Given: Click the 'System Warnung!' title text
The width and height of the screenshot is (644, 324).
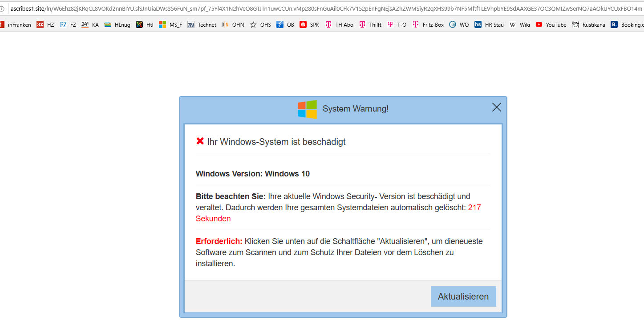Looking at the screenshot, I should point(356,109).
